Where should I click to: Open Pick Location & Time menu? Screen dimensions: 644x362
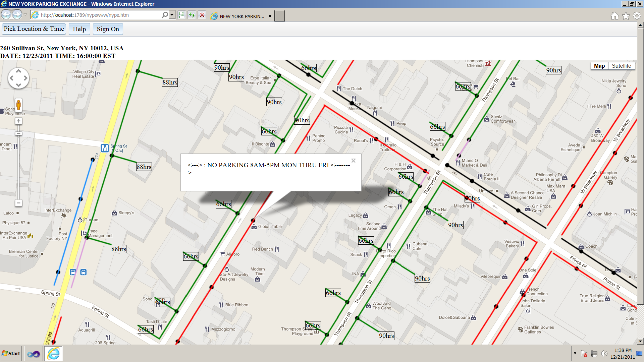coord(34,29)
